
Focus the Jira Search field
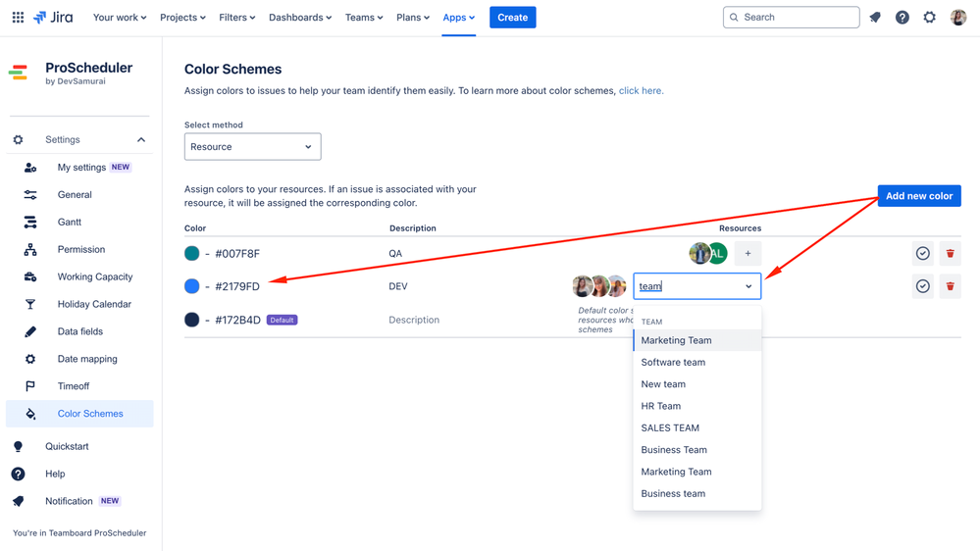point(791,18)
